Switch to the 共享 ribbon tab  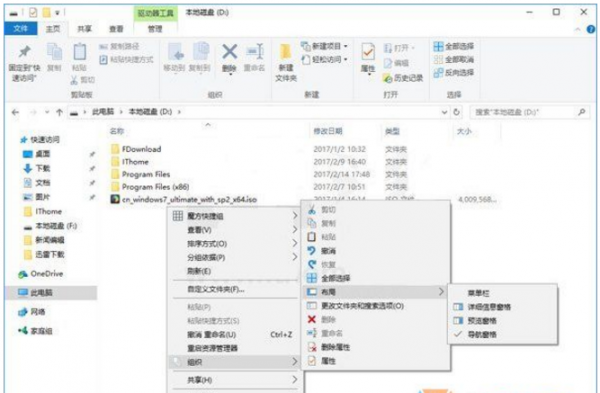point(85,29)
